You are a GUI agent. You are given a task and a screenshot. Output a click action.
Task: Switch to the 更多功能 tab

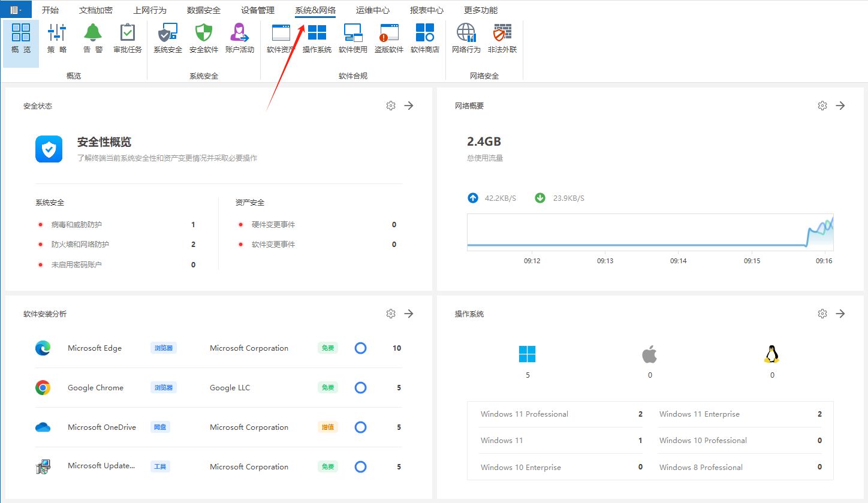[x=481, y=10]
